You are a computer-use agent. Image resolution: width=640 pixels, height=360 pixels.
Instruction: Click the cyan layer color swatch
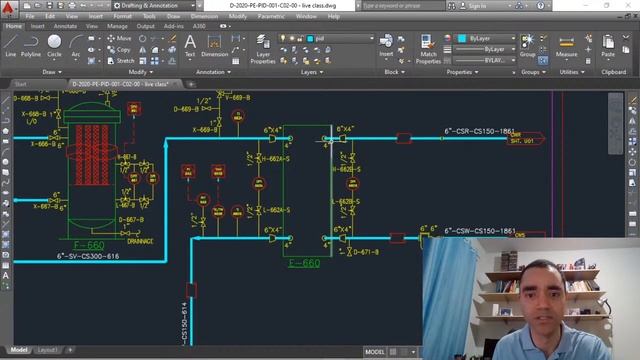tap(310, 38)
